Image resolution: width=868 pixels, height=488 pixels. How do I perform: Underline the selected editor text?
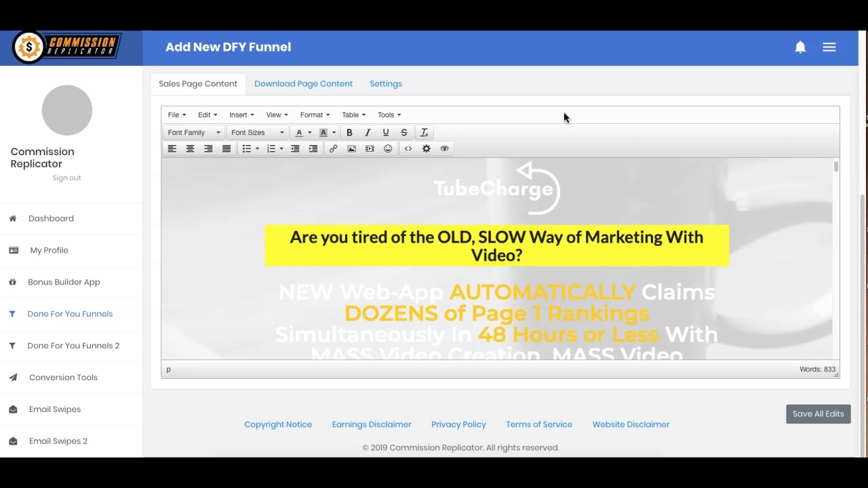[x=386, y=133]
